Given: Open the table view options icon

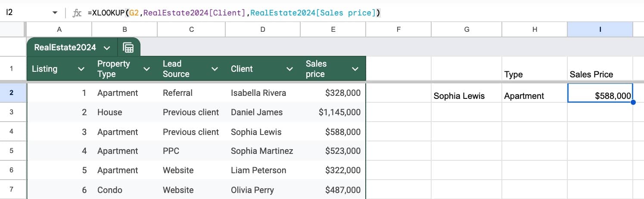Looking at the screenshot, I should coord(128,48).
